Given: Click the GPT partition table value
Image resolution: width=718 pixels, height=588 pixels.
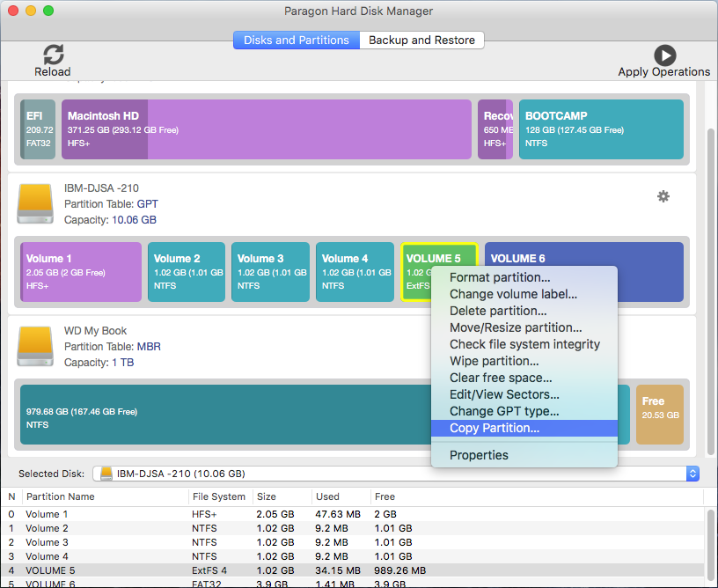Looking at the screenshot, I should click(148, 204).
